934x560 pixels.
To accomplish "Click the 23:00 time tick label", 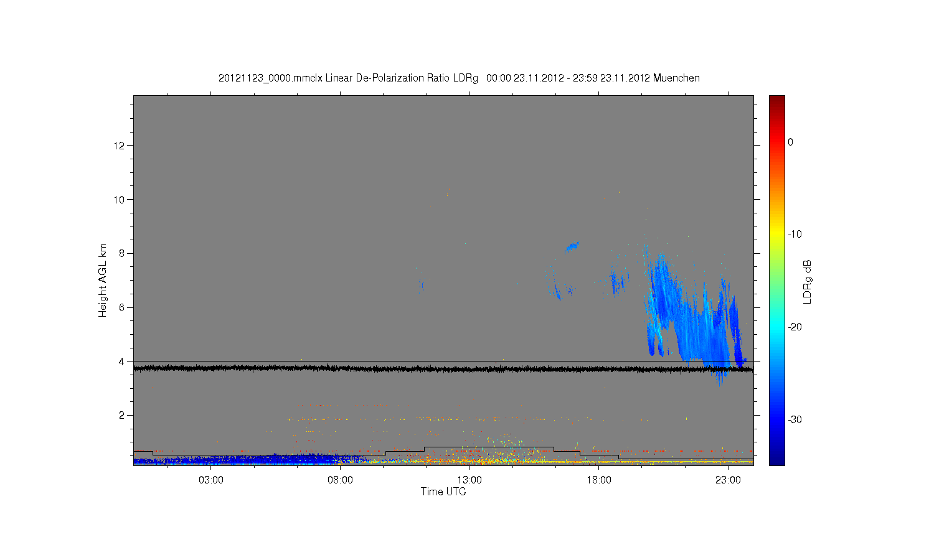I will [x=728, y=480].
